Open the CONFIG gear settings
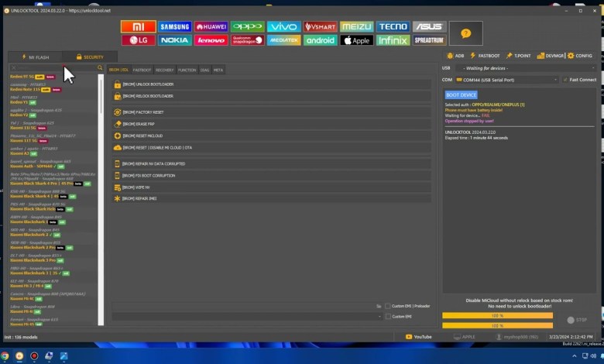The image size is (604, 364). tap(579, 56)
